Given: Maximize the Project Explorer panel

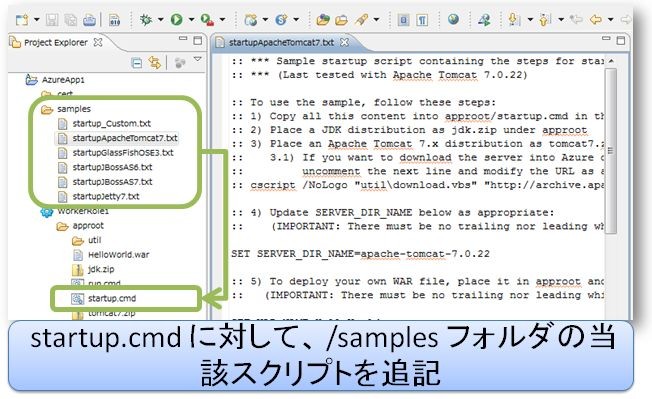Looking at the screenshot, I should pos(198,40).
